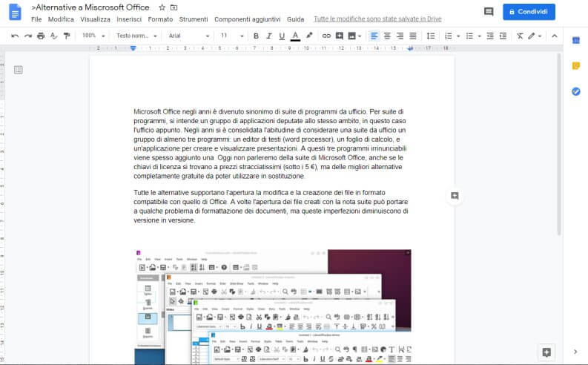
Task: Open Keep notes side panel
Action: pos(576,66)
